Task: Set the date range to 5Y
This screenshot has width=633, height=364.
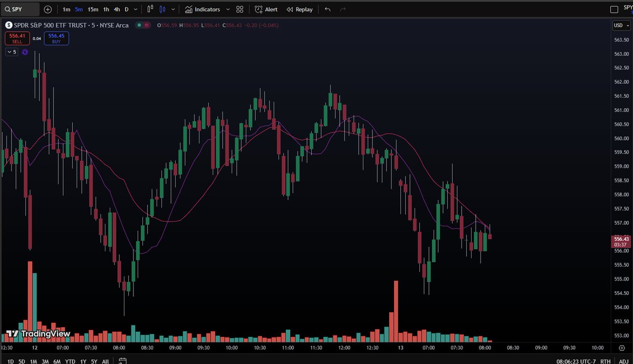Action: tap(94, 361)
